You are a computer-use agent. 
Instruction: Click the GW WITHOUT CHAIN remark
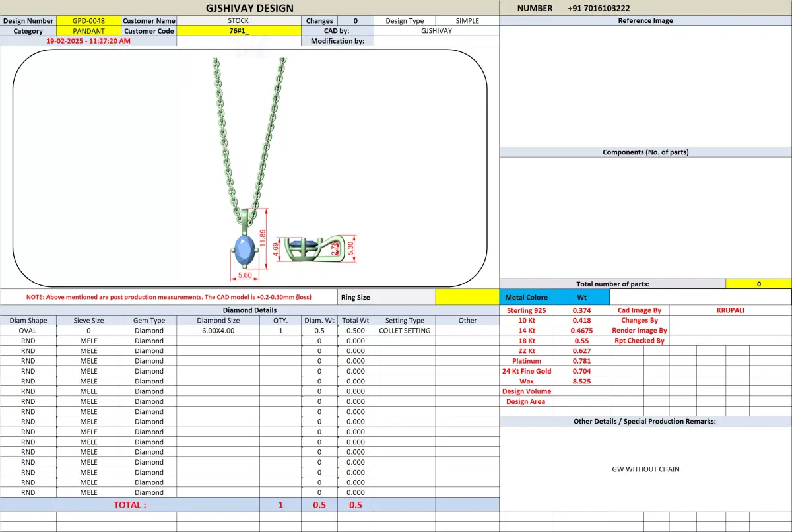(645, 469)
